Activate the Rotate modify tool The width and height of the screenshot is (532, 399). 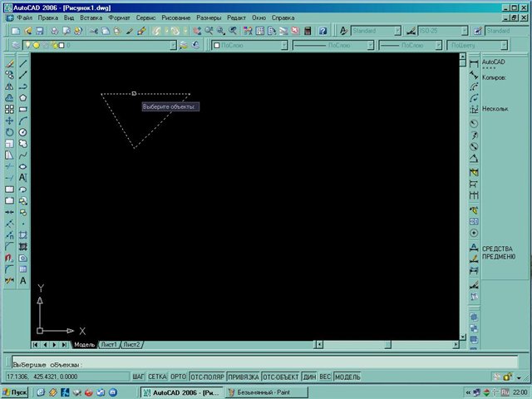pos(9,132)
